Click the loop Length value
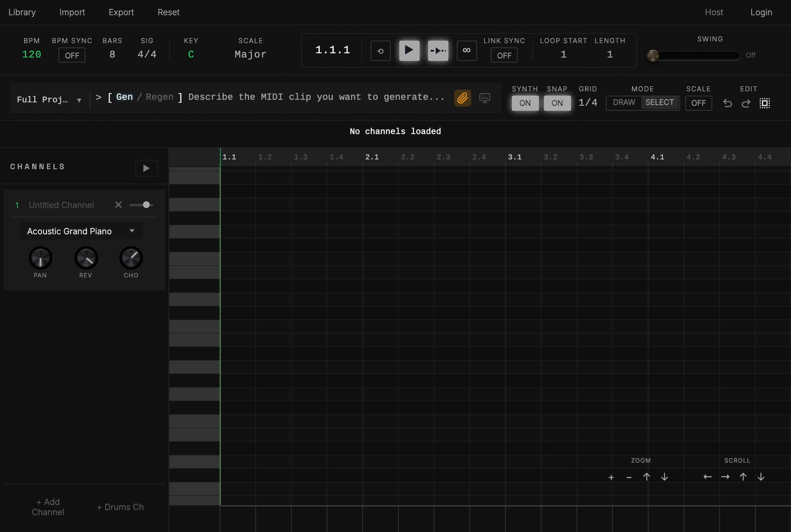Screen dimensions: 791x532 click(x=610, y=55)
